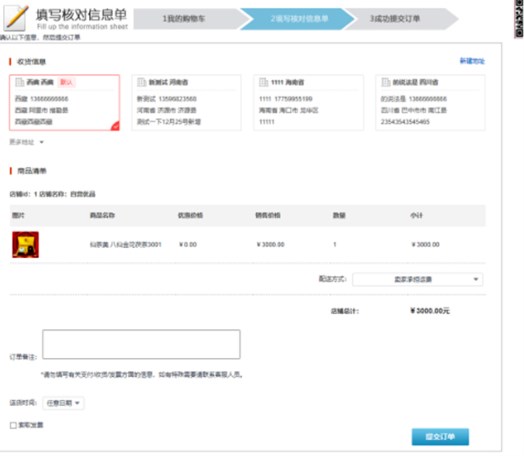The height and width of the screenshot is (456, 524).
Task: Click the building icon on the 四川省 address card
Action: [386, 82]
